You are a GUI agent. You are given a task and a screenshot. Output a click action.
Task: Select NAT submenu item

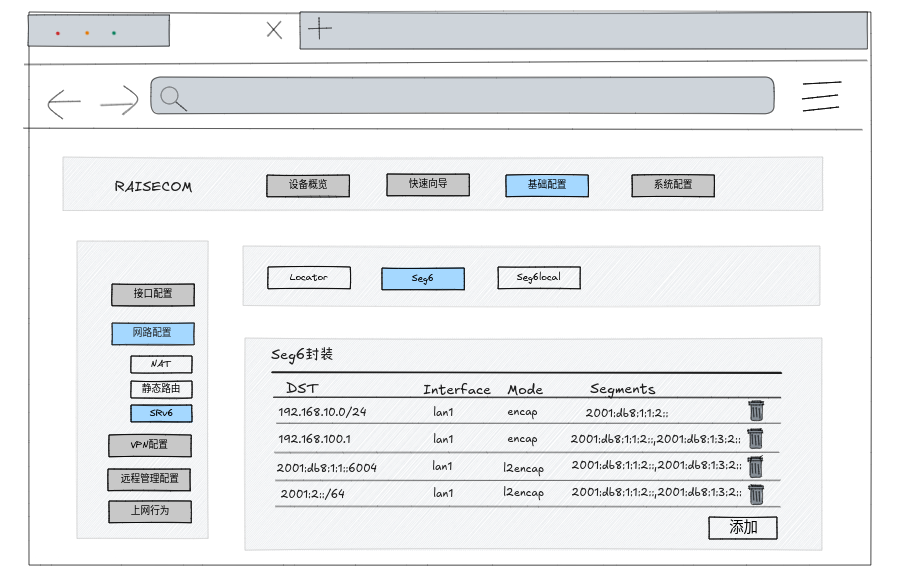162,364
